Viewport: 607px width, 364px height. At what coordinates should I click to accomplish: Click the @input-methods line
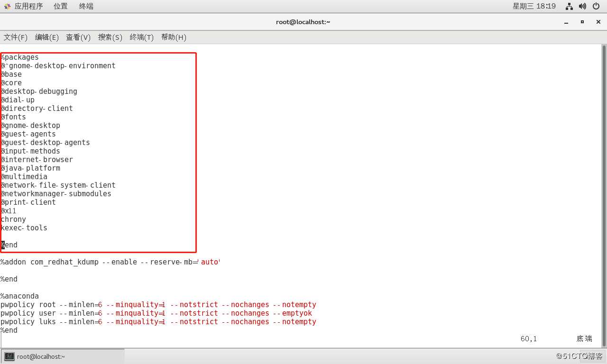coord(30,151)
